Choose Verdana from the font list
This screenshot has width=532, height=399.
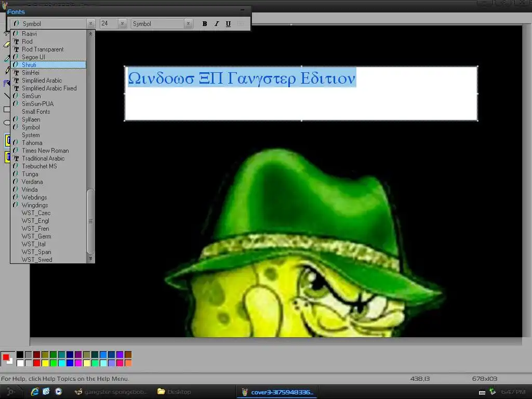click(x=48, y=182)
